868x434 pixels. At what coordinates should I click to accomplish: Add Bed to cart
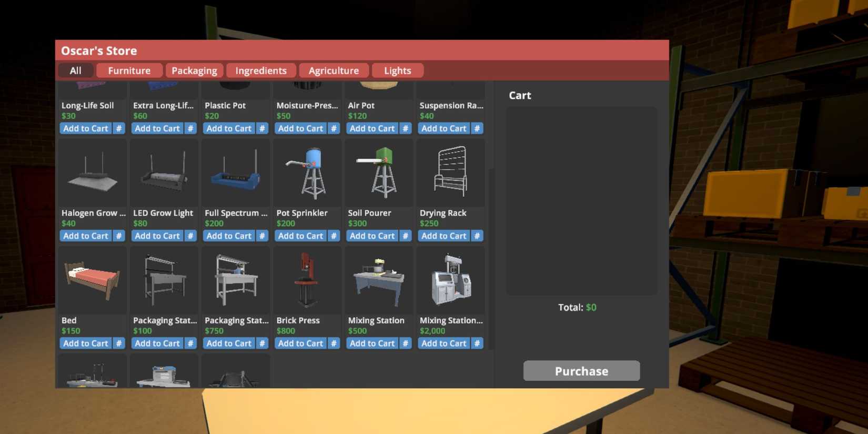click(86, 343)
